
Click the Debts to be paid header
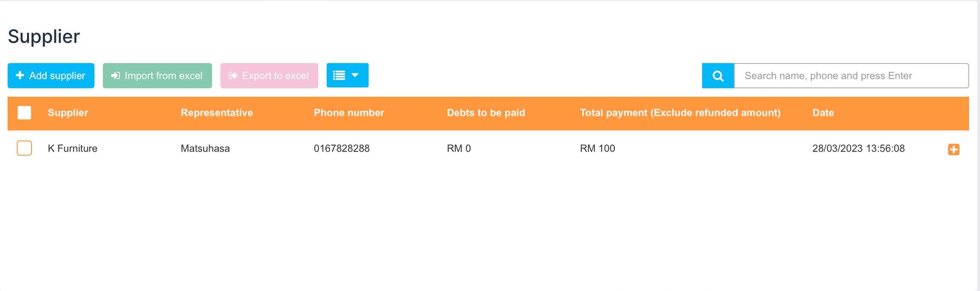pos(486,113)
